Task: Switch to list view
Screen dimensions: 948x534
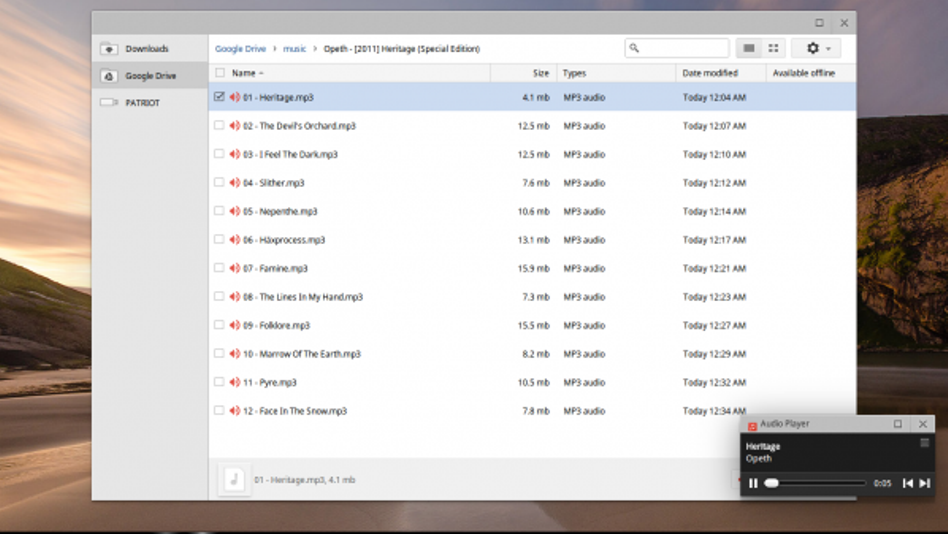Action: click(748, 48)
